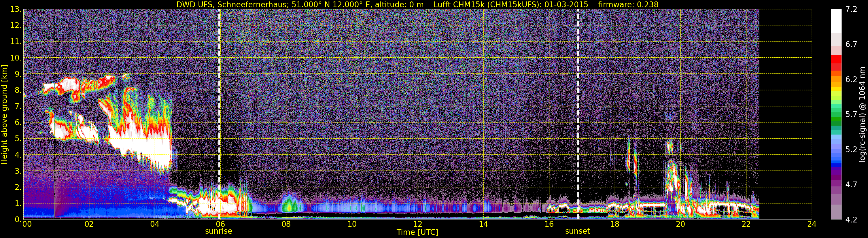Click the "20" time axis tick label
868x238 pixels.
680,224
